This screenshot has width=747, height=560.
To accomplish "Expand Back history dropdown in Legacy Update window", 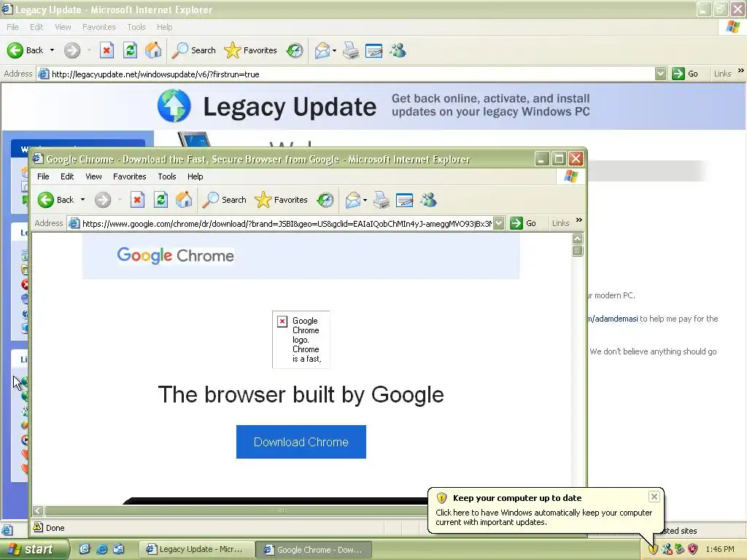I will tap(52, 50).
